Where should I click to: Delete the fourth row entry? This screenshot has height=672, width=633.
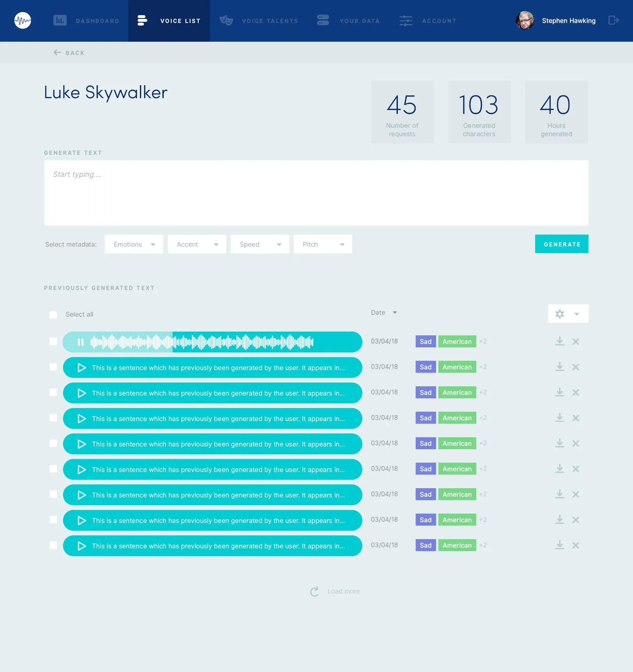tap(575, 418)
